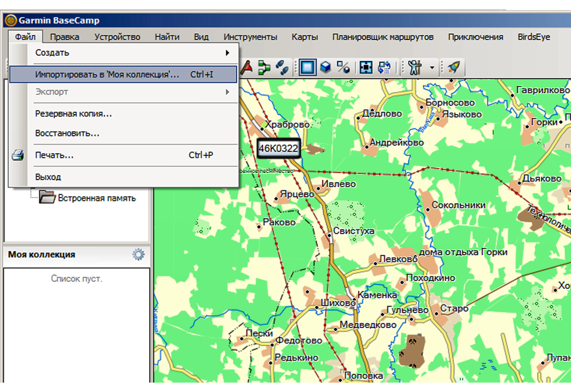Click Шихово village on the map
The width and height of the screenshot is (571, 392).
click(x=338, y=303)
